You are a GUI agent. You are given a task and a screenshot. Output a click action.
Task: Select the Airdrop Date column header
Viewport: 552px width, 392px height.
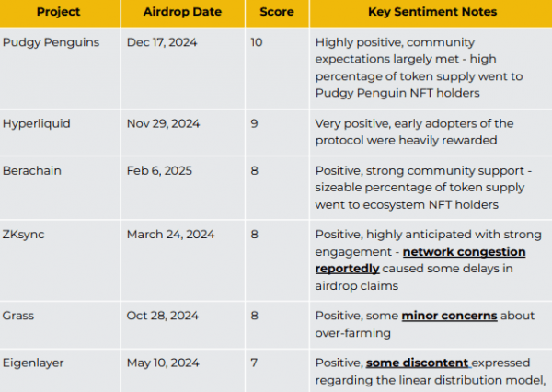click(182, 12)
